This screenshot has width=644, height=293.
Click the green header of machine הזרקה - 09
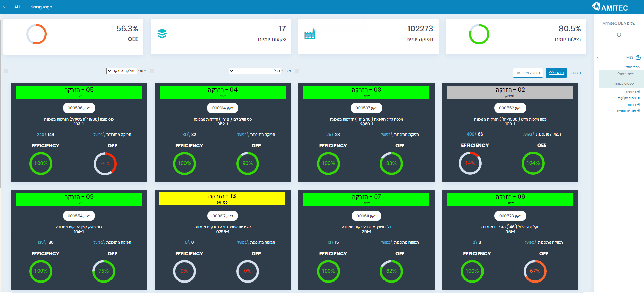point(79,199)
